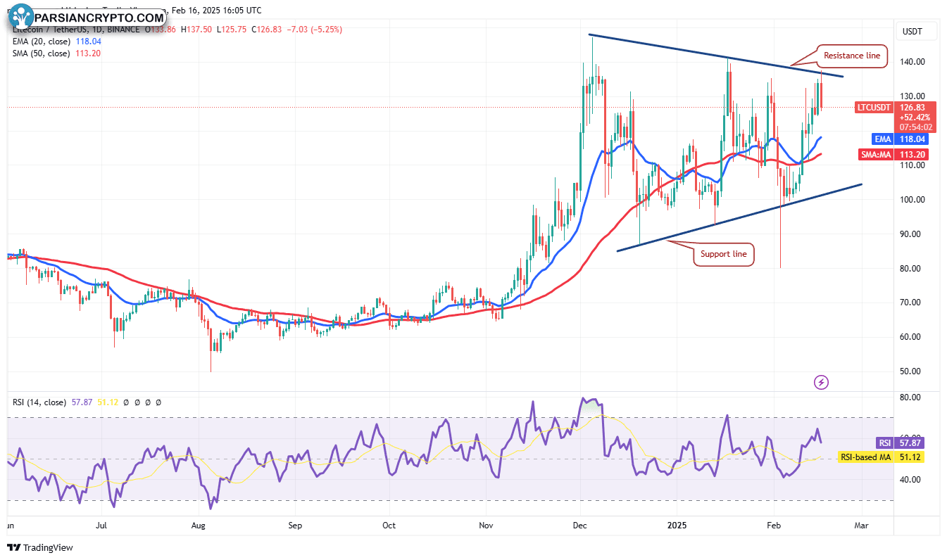Click the Mar label on time axis
This screenshot has height=560, width=947.
[862, 526]
